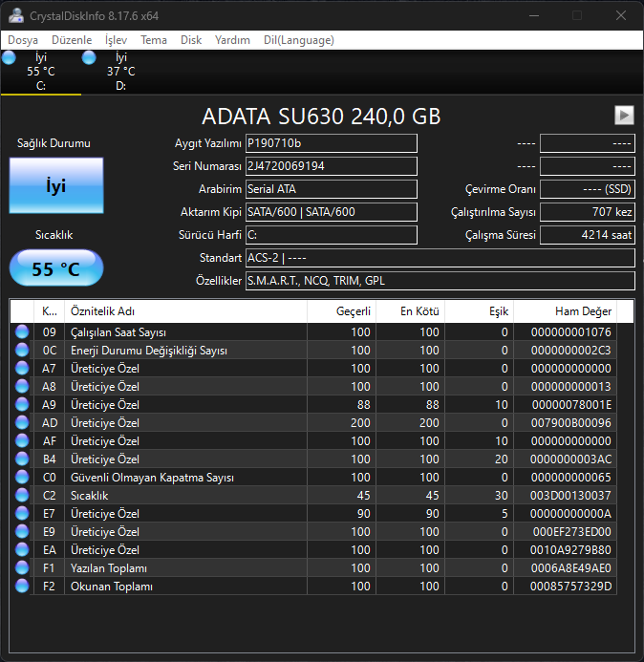Click the Ham Değer column header

pyautogui.click(x=564, y=311)
